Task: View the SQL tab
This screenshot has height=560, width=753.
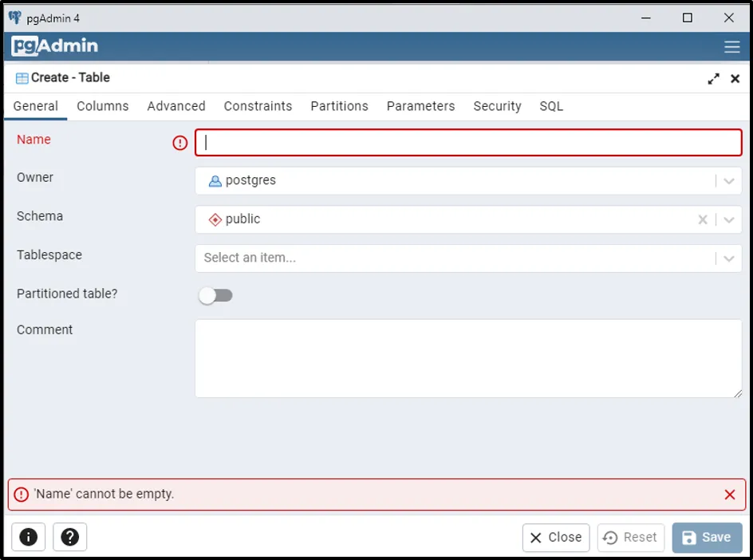Action: [x=551, y=106]
